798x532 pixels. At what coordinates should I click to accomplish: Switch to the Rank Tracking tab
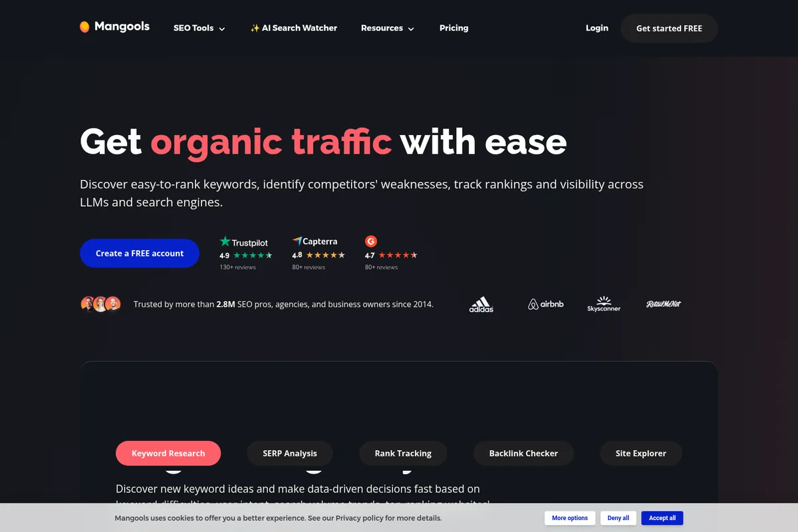click(403, 453)
